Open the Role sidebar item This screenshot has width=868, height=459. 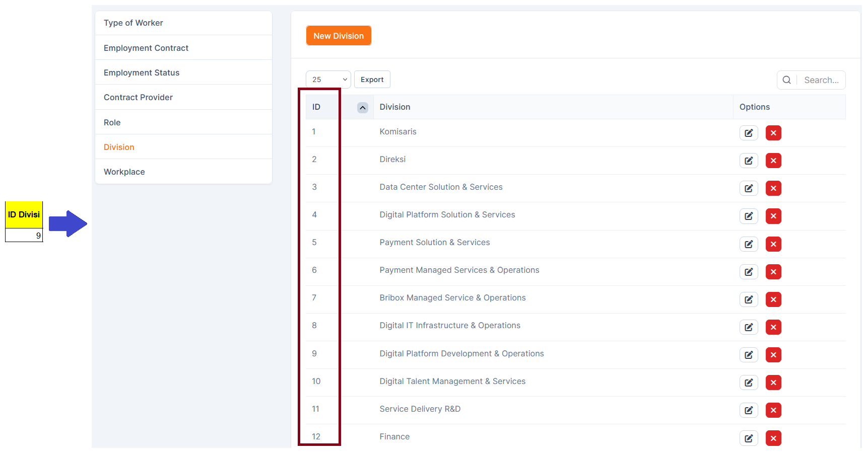[112, 122]
